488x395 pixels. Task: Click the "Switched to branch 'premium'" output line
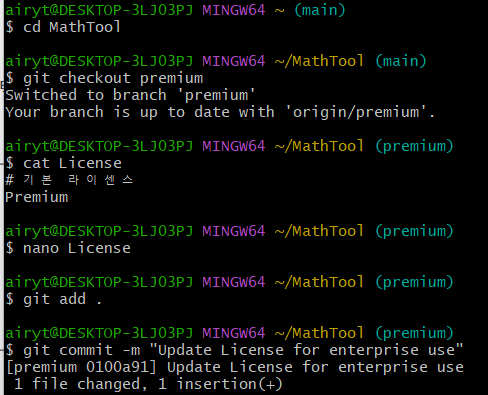[130, 95]
